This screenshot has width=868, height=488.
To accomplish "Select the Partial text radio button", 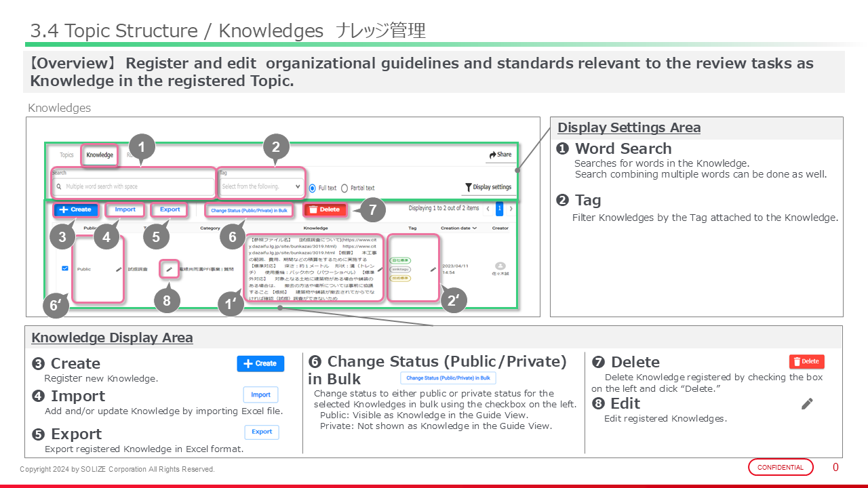I will coord(344,188).
